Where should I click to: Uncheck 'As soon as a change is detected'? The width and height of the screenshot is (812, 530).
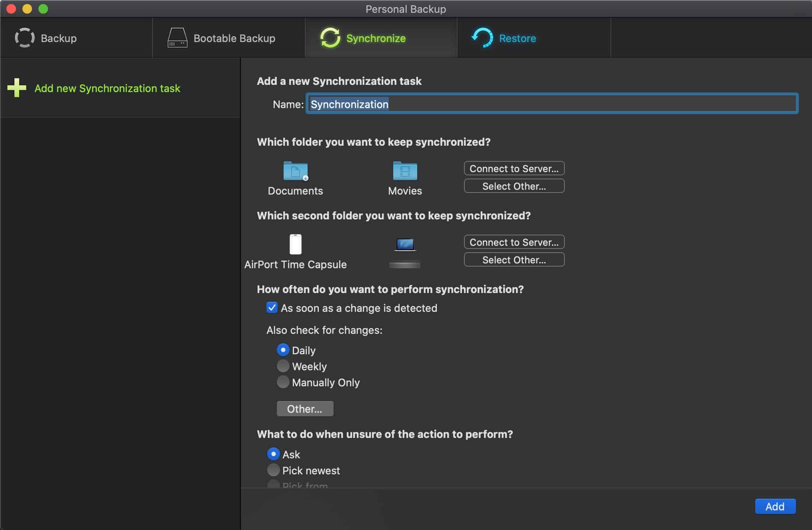272,307
